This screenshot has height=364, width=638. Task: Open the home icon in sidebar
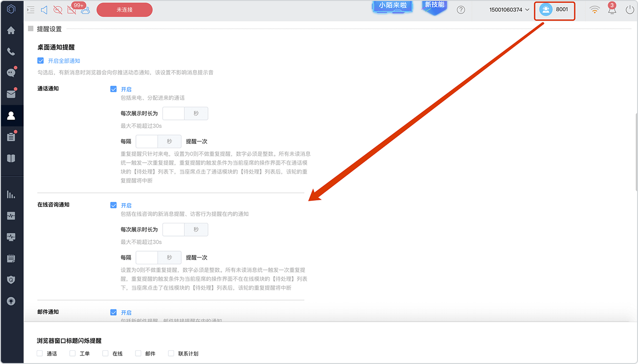point(11,31)
